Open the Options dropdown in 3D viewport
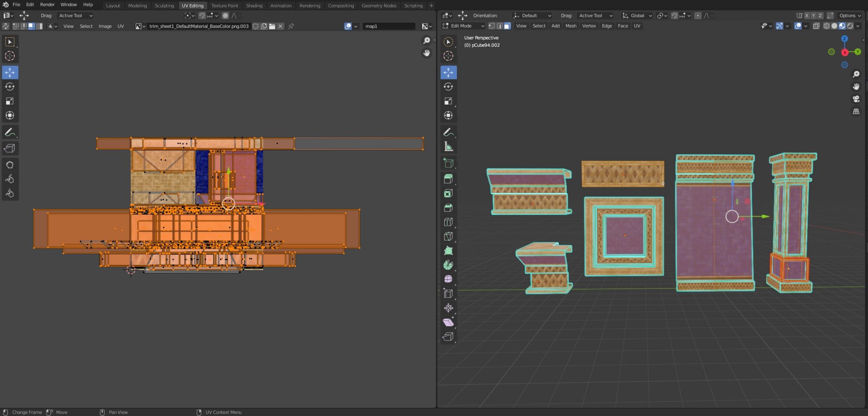868x416 pixels. point(850,16)
